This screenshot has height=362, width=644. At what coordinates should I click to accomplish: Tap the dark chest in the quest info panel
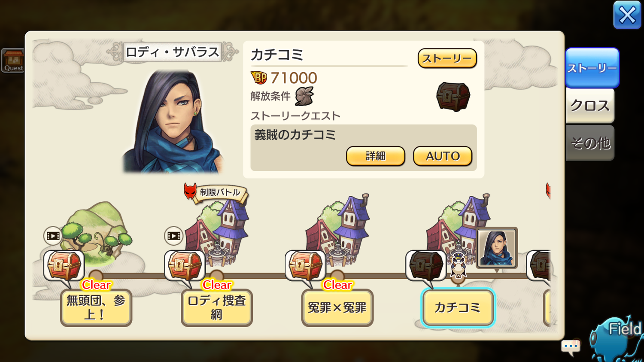tap(453, 97)
